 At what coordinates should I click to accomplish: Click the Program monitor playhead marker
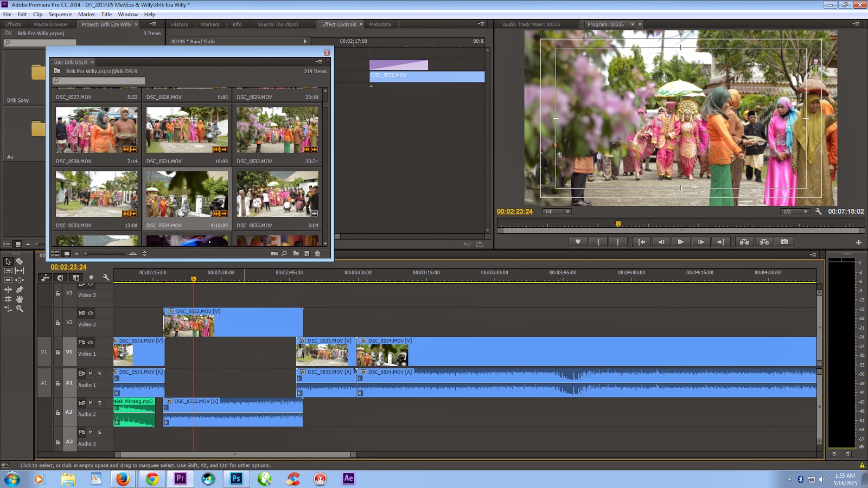click(618, 224)
